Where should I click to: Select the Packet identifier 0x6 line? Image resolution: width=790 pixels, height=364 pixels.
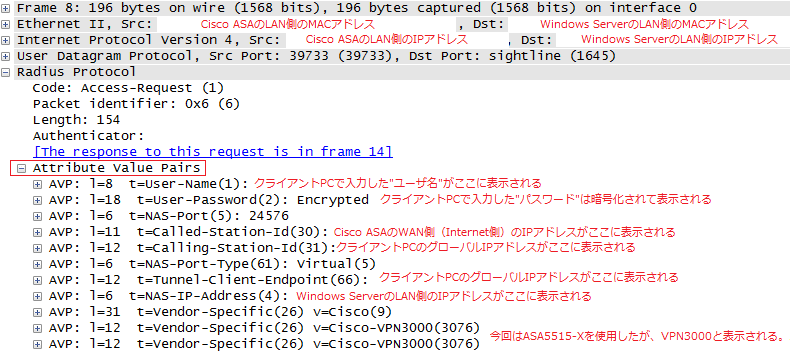tap(136, 104)
